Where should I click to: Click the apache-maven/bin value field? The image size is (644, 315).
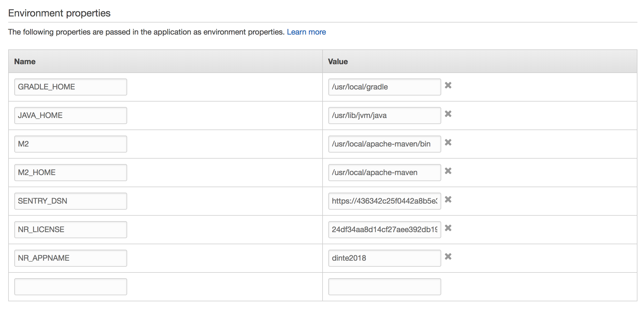click(x=384, y=144)
